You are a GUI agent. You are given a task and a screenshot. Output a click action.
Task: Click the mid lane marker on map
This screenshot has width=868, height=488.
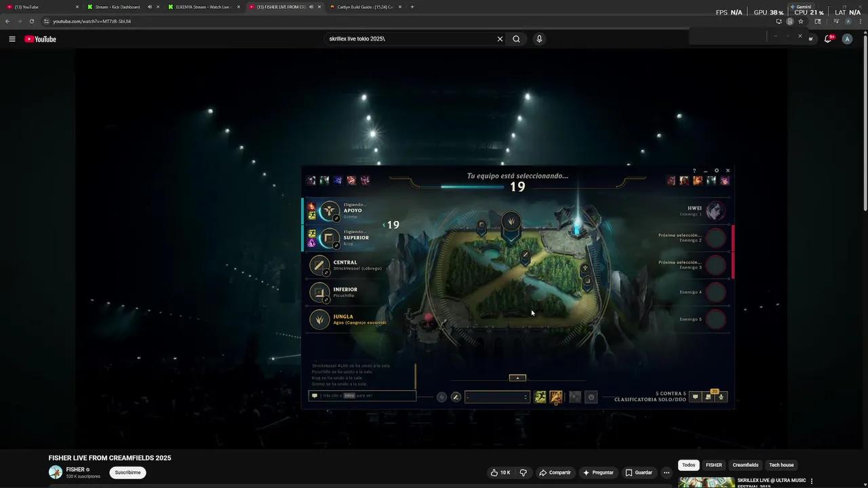(x=525, y=256)
